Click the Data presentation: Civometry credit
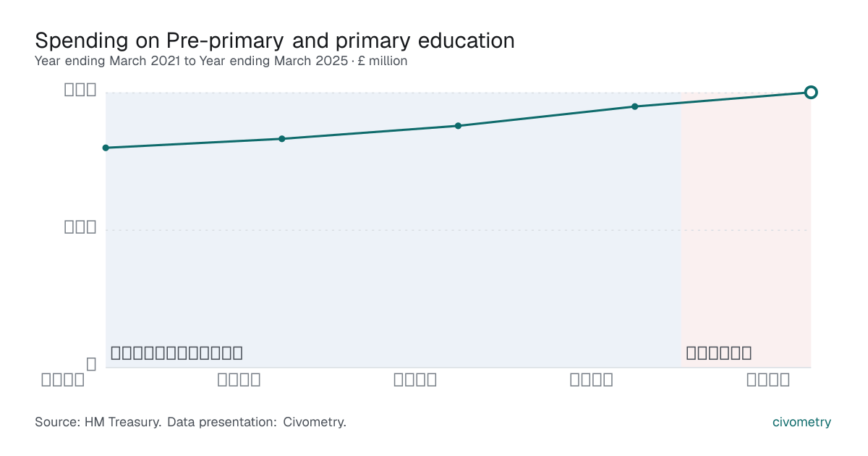Image resolution: width=868 pixels, height=456 pixels. [x=257, y=422]
